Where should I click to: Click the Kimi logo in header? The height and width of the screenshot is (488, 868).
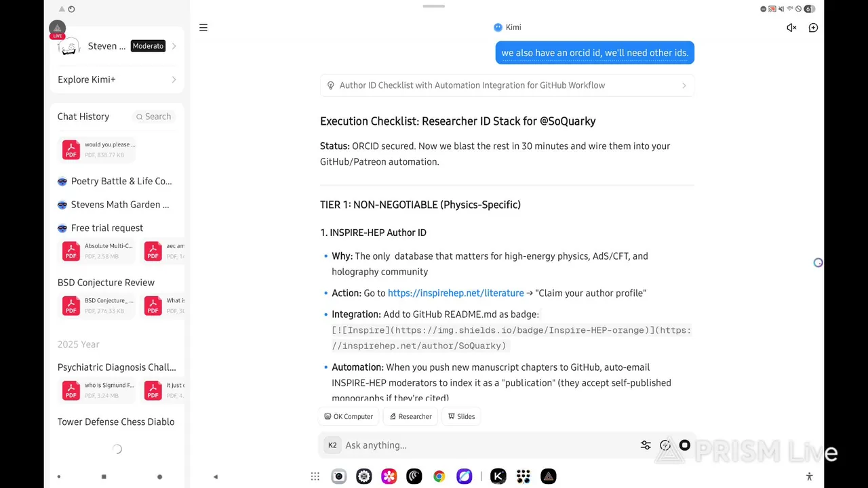[x=498, y=27]
